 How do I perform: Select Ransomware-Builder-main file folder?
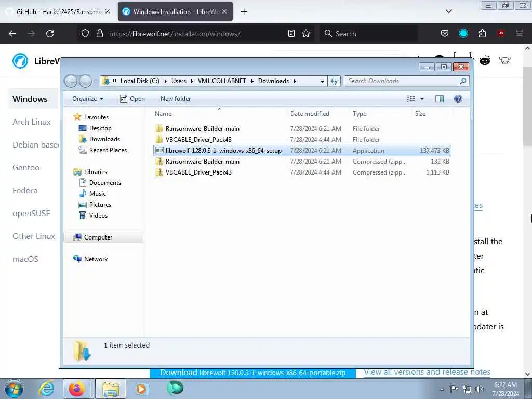(302, 129)
